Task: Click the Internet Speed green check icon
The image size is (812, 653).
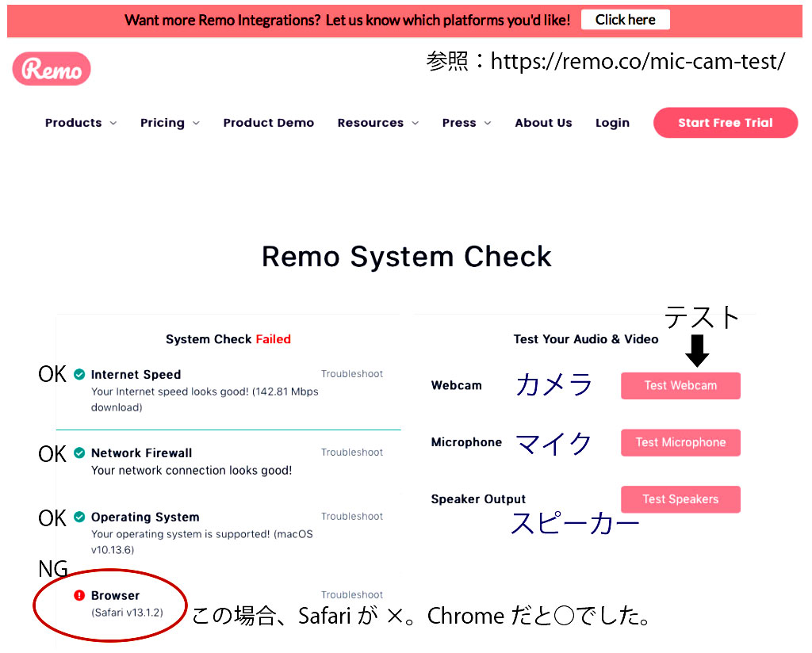Action: pyautogui.click(x=79, y=374)
